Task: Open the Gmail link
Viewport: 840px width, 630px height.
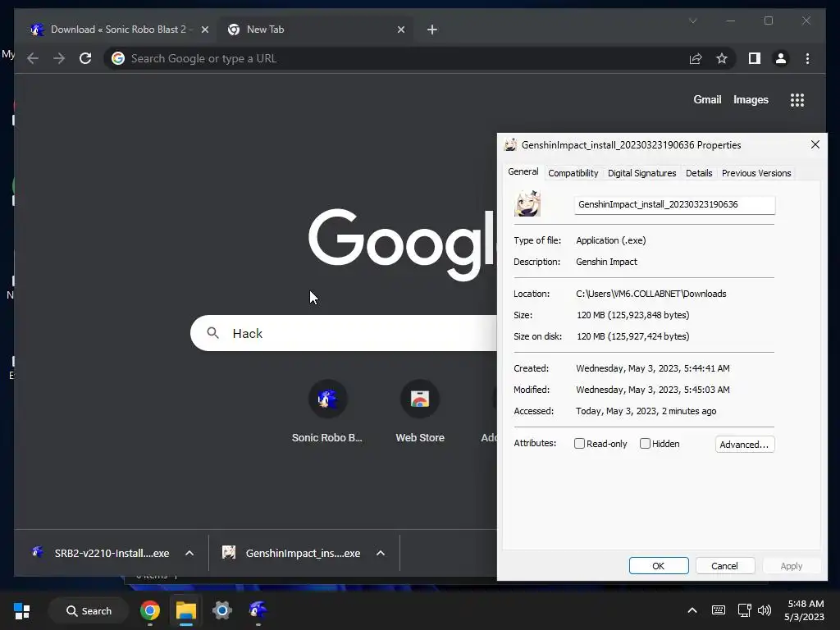Action: coord(707,99)
